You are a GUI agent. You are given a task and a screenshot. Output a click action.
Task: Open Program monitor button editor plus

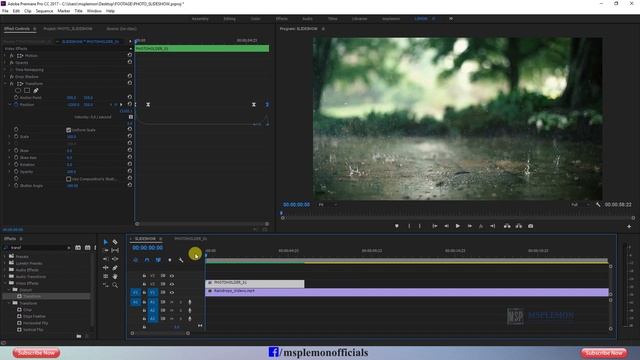point(629,227)
